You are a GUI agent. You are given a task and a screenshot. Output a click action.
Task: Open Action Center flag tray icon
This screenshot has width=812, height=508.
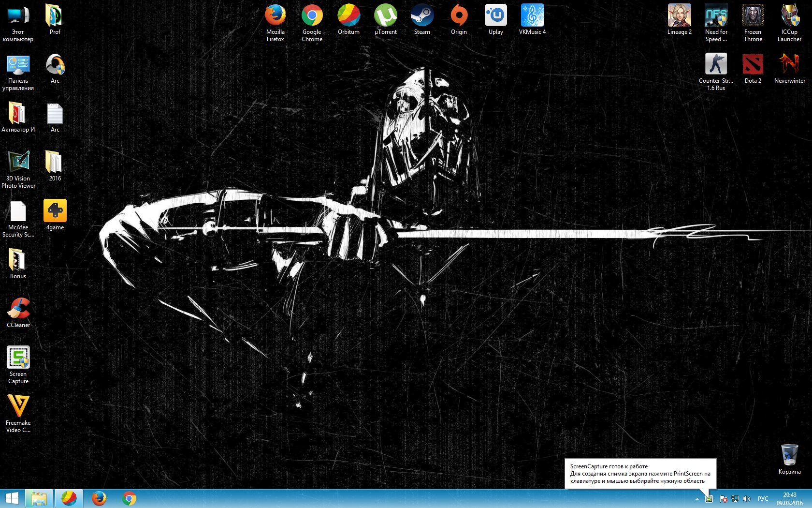tap(724, 499)
